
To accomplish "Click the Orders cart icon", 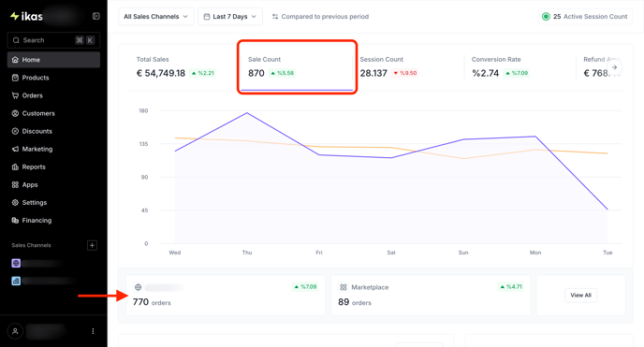I will point(15,95).
